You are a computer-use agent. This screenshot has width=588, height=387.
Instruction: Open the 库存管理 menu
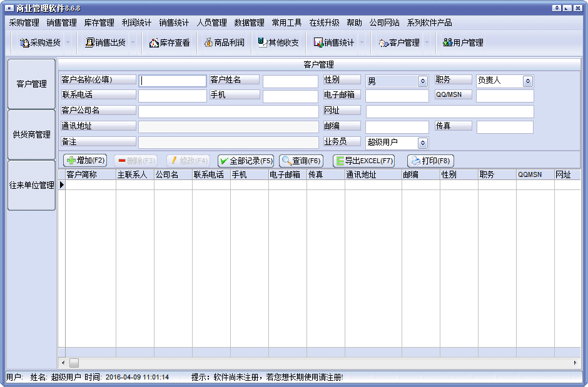(x=99, y=23)
